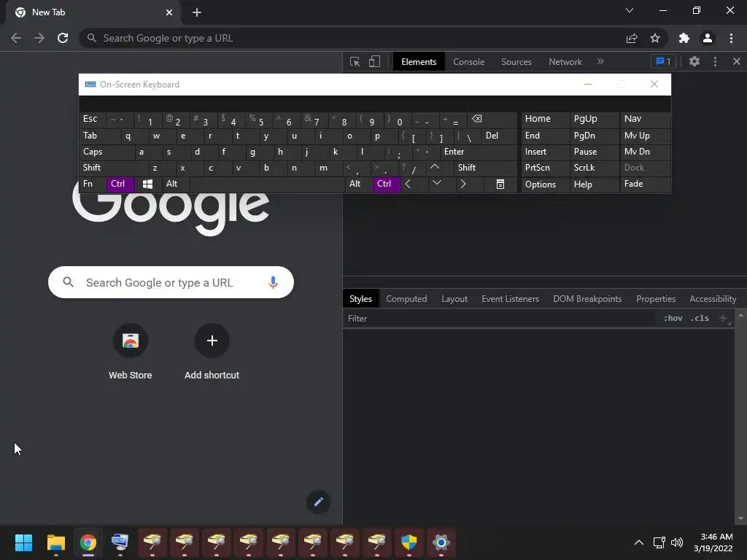Toggle the .cls classes button
This screenshot has height=560, width=747.
[x=700, y=318]
